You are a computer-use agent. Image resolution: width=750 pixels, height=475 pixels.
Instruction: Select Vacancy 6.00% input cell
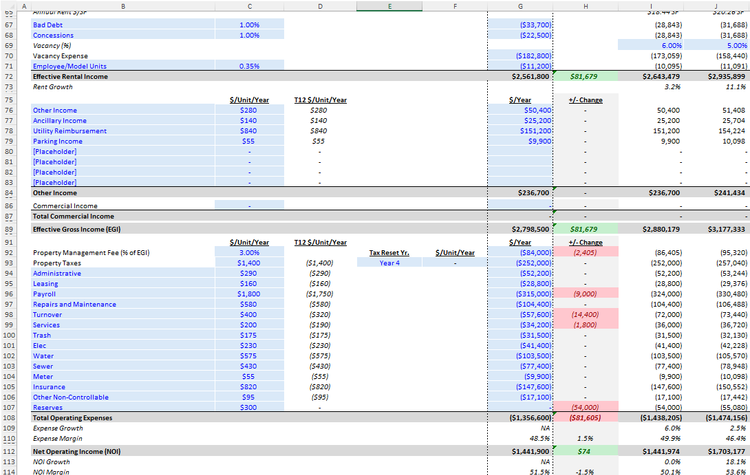[x=651, y=45]
